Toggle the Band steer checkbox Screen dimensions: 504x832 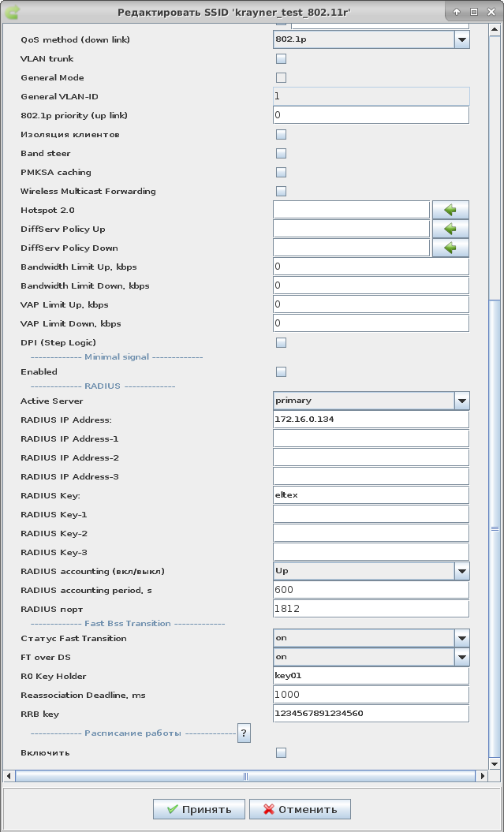[x=281, y=154]
